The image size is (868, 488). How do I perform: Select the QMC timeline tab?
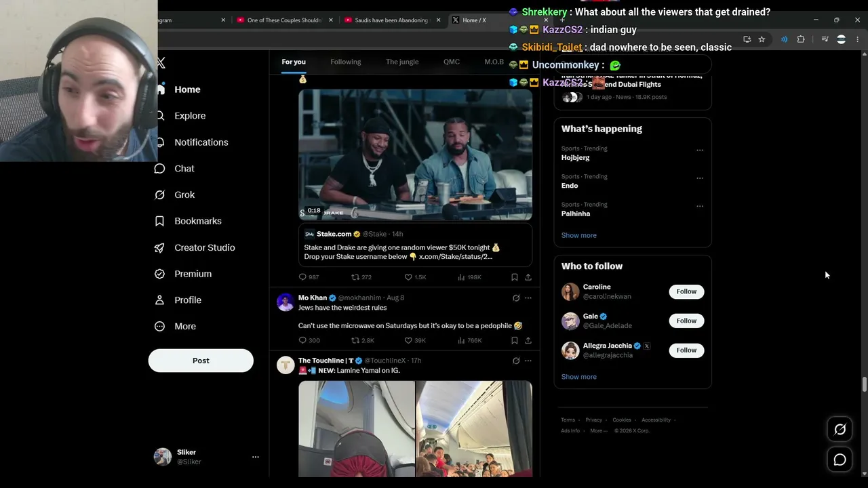click(x=452, y=62)
